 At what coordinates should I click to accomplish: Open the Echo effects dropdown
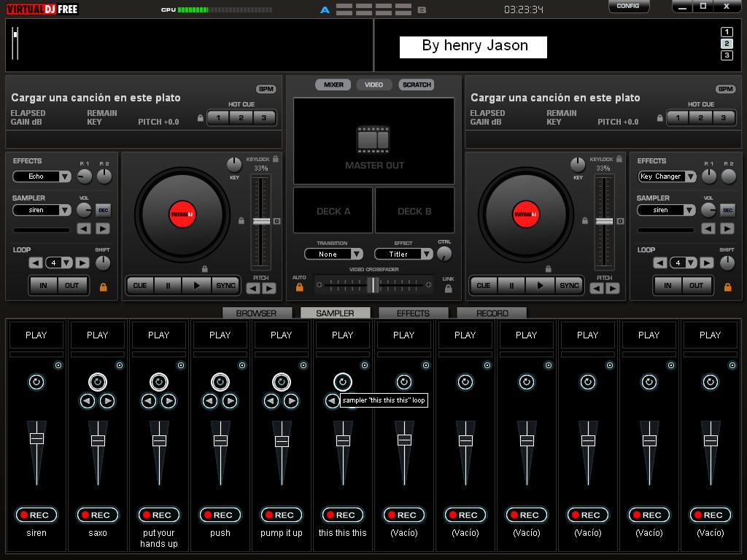tap(40, 176)
